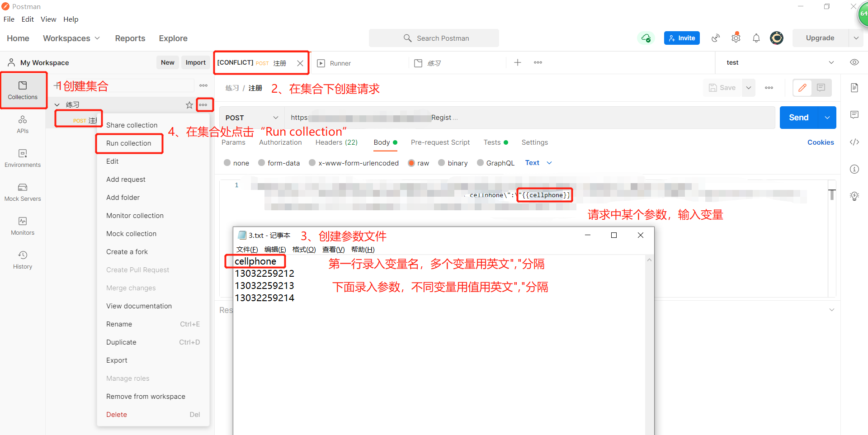This screenshot has width=868, height=435.
Task: Click the Send button
Action: coord(799,118)
